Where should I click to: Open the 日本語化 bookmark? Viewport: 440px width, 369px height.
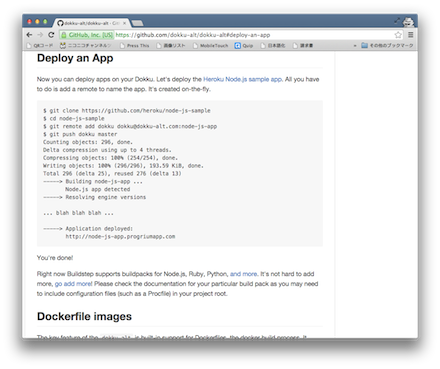[273, 45]
